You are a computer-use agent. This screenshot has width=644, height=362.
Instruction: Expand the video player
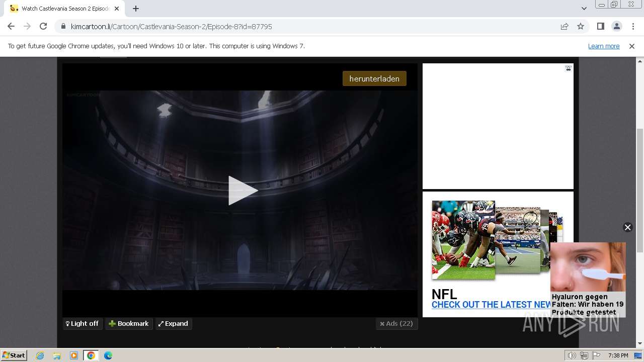pos(173,324)
